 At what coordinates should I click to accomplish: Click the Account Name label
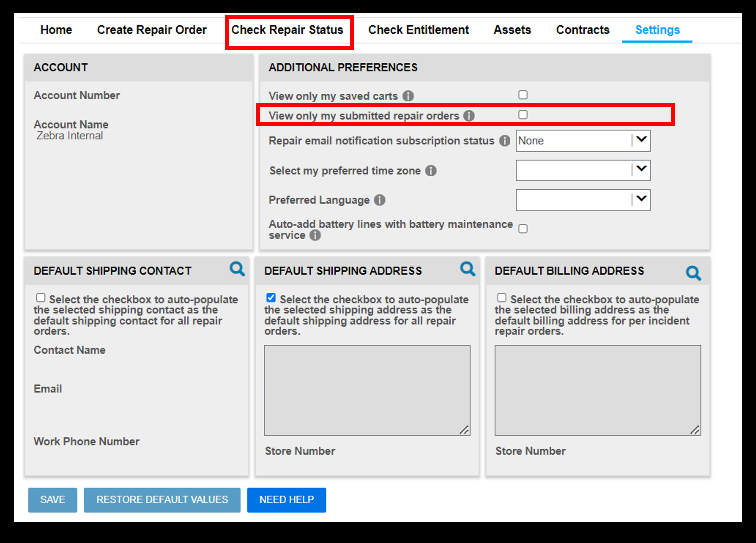point(71,125)
